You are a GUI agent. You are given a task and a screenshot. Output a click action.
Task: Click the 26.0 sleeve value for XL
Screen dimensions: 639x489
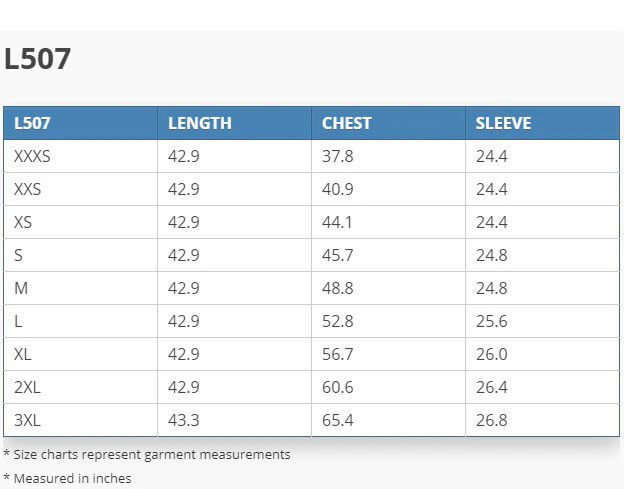(491, 354)
